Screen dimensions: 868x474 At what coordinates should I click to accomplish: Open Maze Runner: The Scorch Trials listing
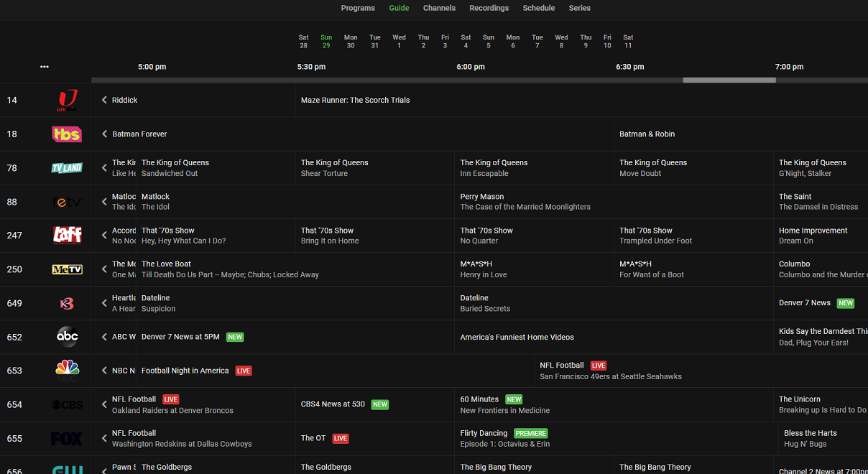[x=355, y=101]
